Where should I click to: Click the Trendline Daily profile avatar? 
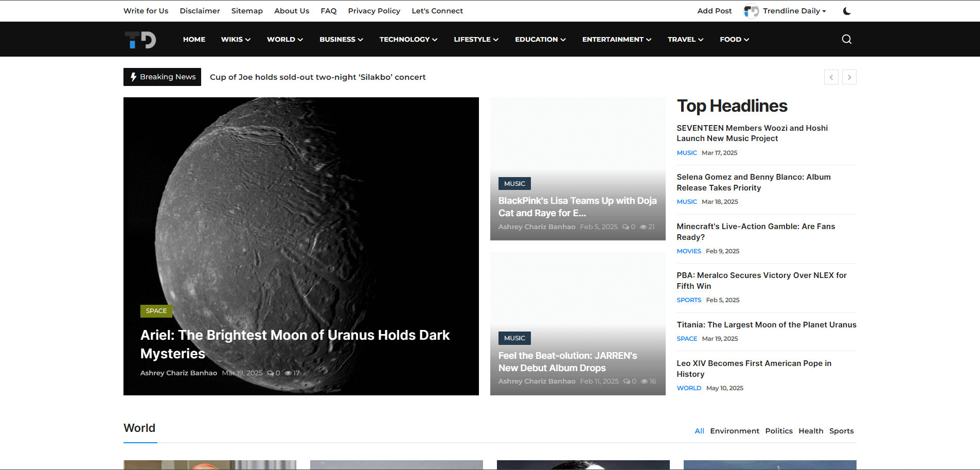(x=751, y=11)
